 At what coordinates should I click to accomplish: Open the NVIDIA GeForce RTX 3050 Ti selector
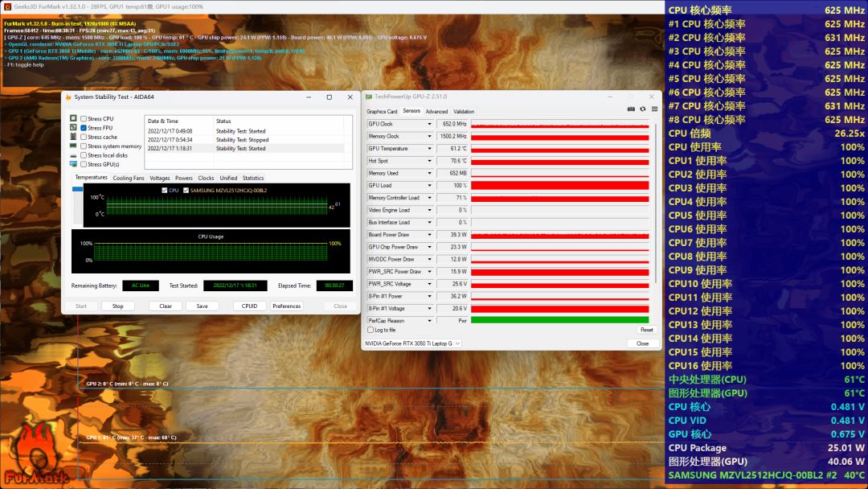411,343
